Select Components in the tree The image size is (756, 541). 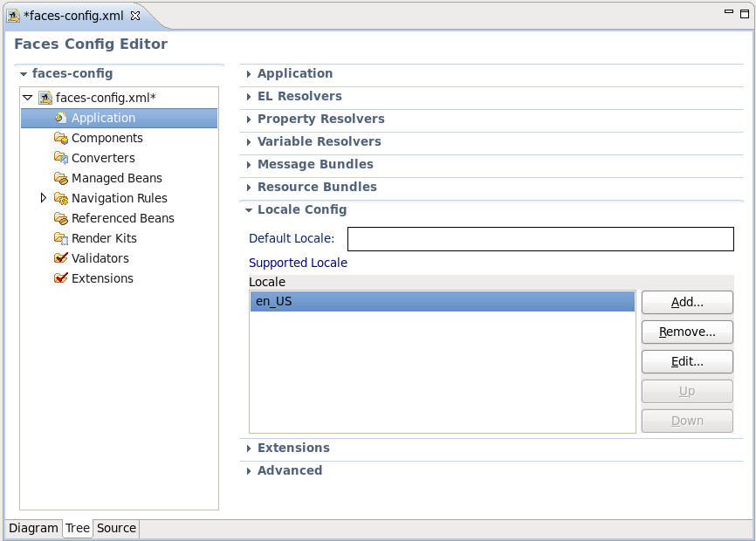[107, 138]
